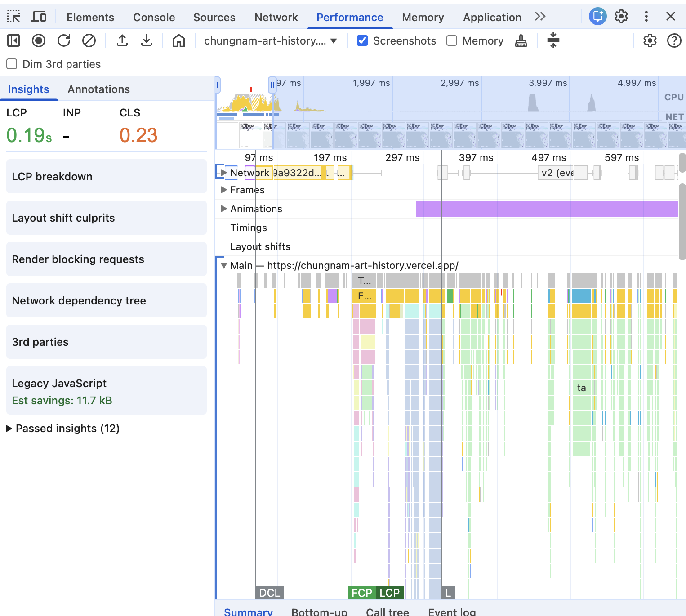Enable Dim 3rd parties
The width and height of the screenshot is (686, 616).
(x=12, y=64)
